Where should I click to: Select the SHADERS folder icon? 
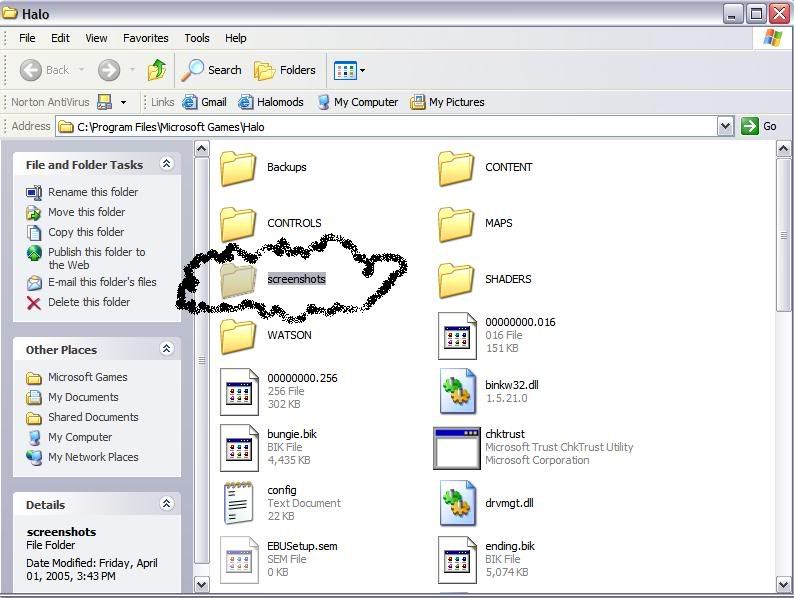pos(456,281)
